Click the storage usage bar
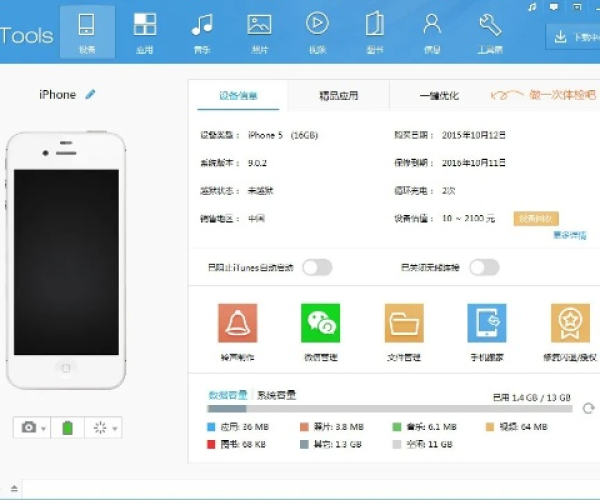Viewport: 600px width, 500px height. coord(390,409)
